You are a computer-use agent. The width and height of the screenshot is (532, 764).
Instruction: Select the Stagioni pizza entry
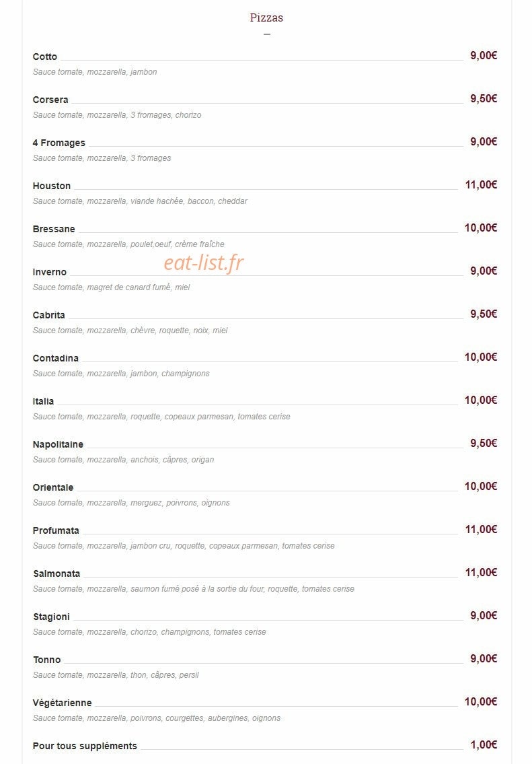point(51,617)
